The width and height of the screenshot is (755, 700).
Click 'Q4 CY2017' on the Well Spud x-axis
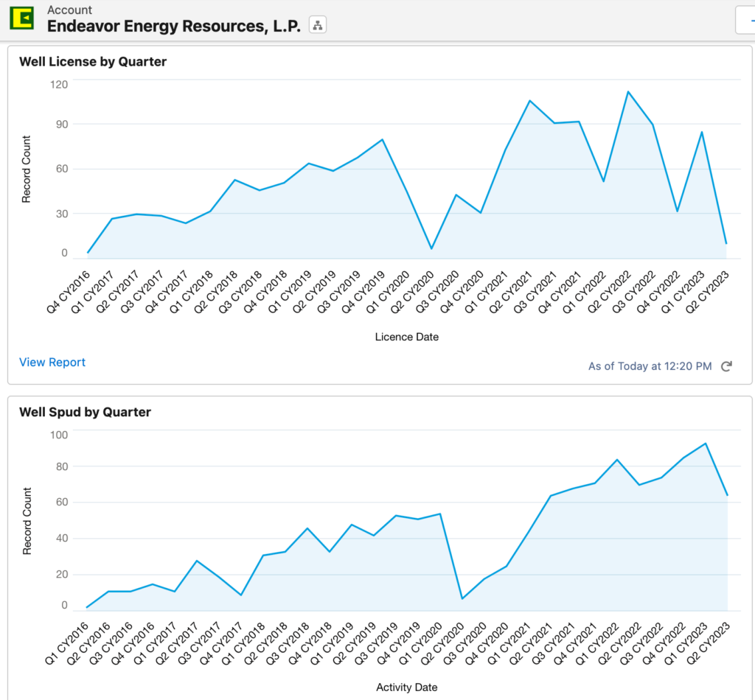pos(222,643)
